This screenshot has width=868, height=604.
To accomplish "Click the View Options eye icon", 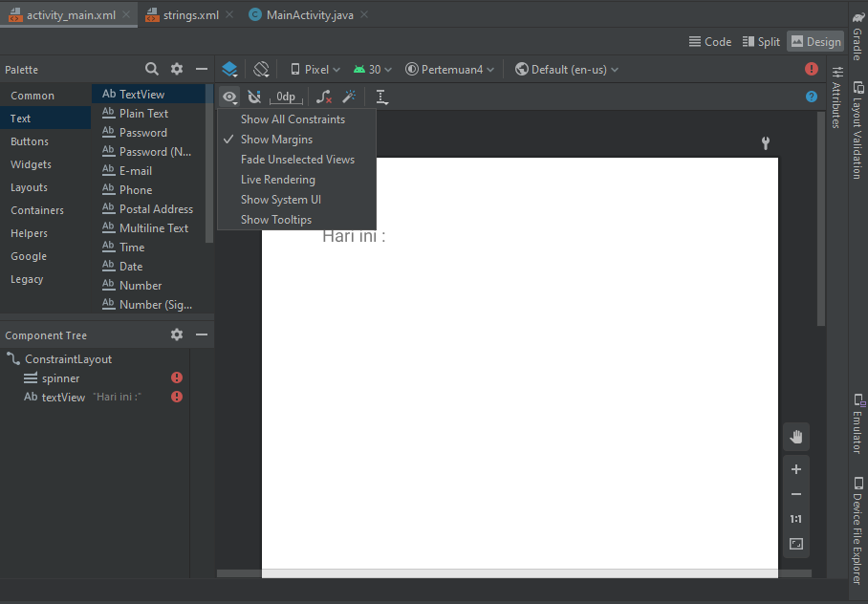I will click(229, 97).
